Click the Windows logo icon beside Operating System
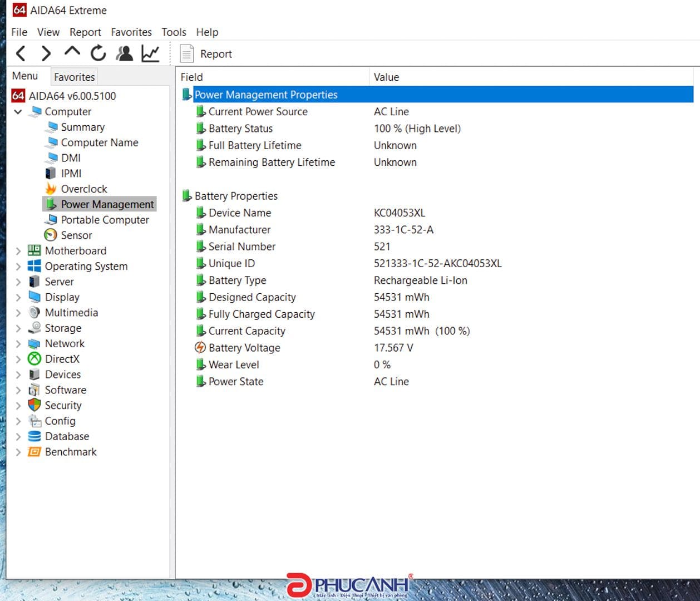This screenshot has width=700, height=601. tap(34, 266)
